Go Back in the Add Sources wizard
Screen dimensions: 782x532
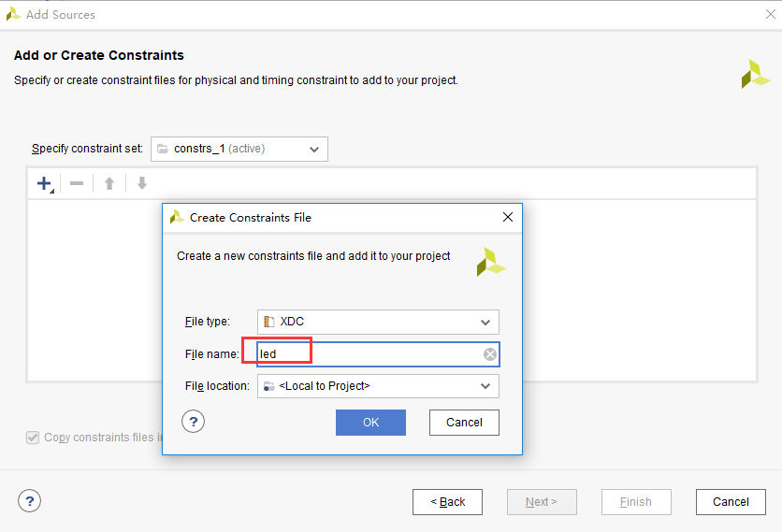pos(447,502)
